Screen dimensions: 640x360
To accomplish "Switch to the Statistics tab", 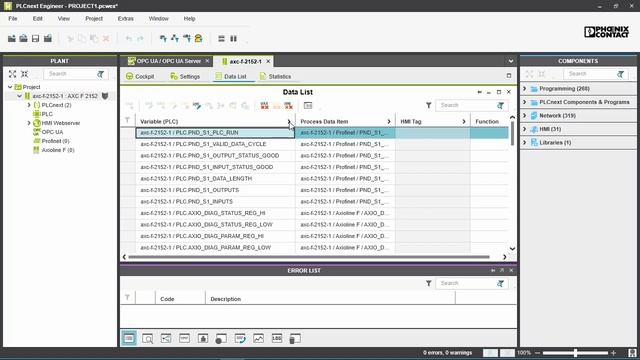I will tap(276, 76).
